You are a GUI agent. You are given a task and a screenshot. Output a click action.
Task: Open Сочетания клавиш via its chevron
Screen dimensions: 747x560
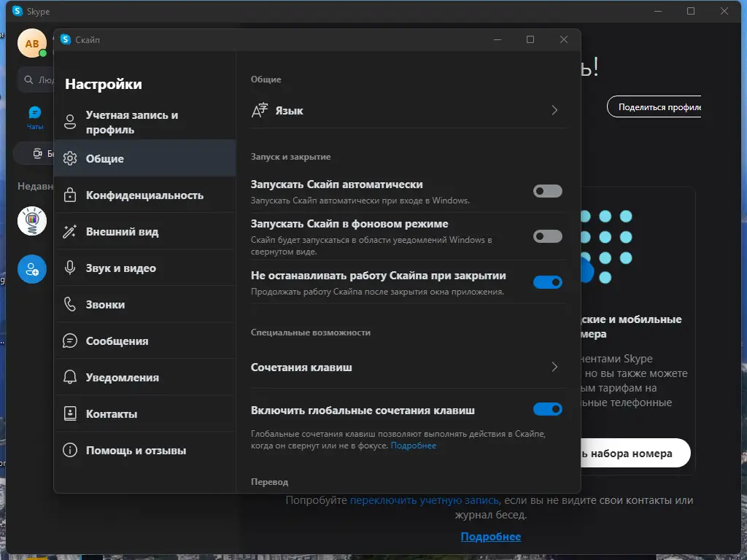coord(554,367)
